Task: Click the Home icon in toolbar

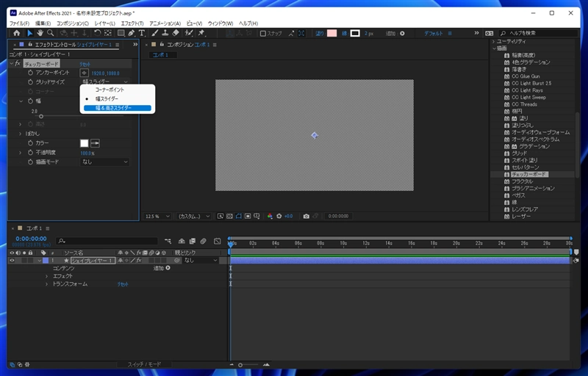Action: coord(17,33)
